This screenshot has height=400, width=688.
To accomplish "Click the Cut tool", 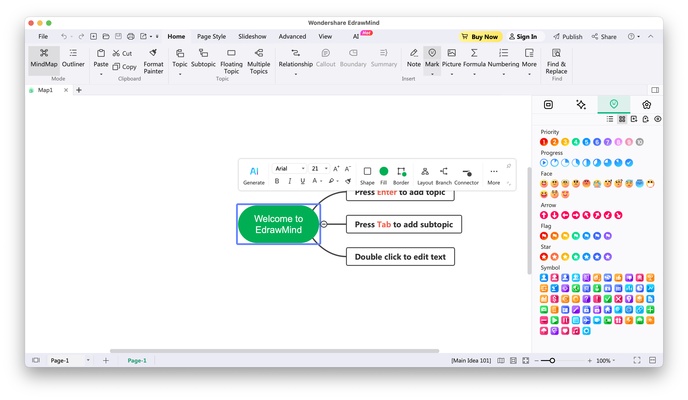I will pyautogui.click(x=122, y=53).
